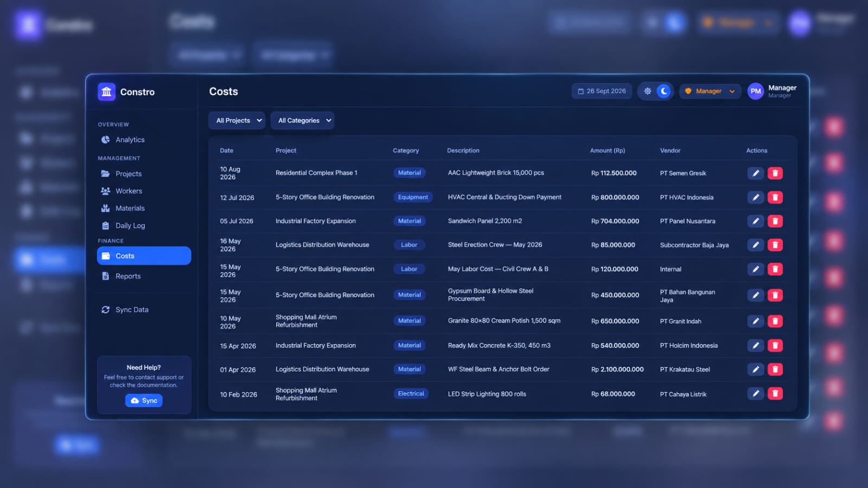868x488 pixels.
Task: Switch to dark mode moon icon
Action: (x=663, y=91)
